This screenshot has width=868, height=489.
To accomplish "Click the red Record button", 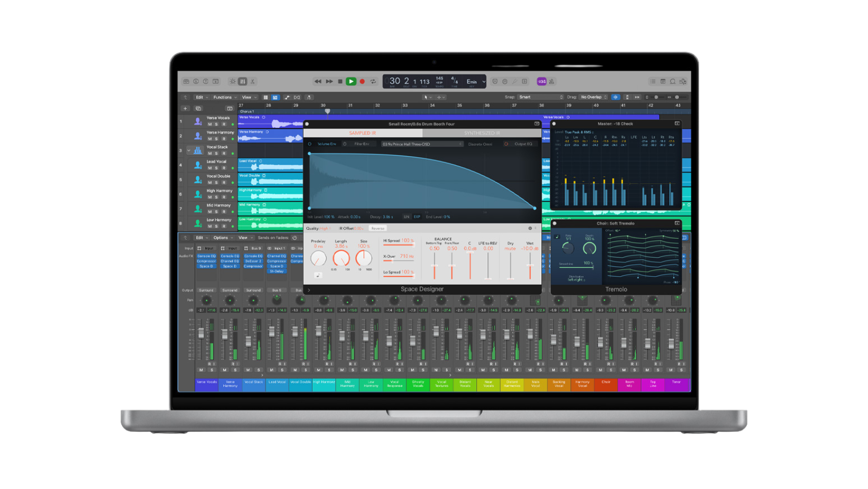I will (x=362, y=81).
